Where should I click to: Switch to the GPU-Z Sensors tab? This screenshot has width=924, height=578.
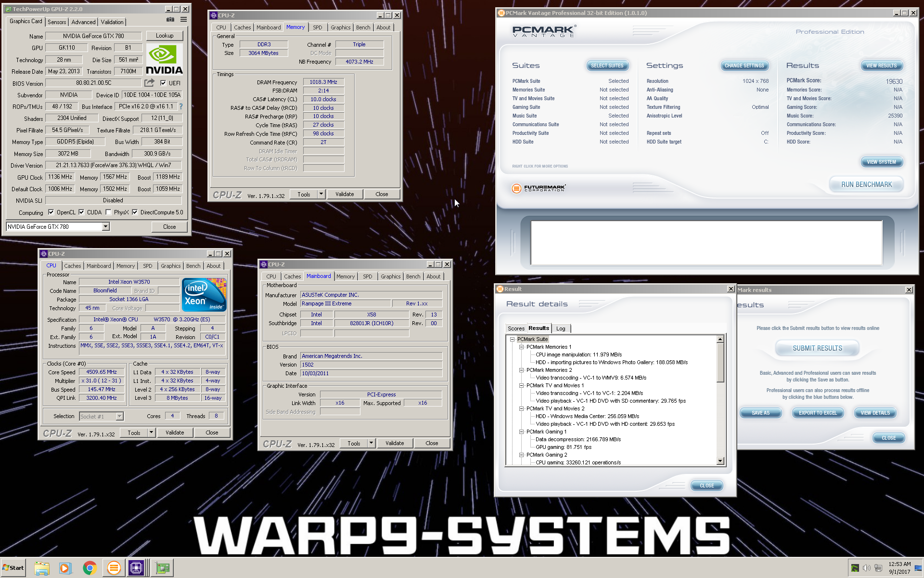[x=57, y=22]
